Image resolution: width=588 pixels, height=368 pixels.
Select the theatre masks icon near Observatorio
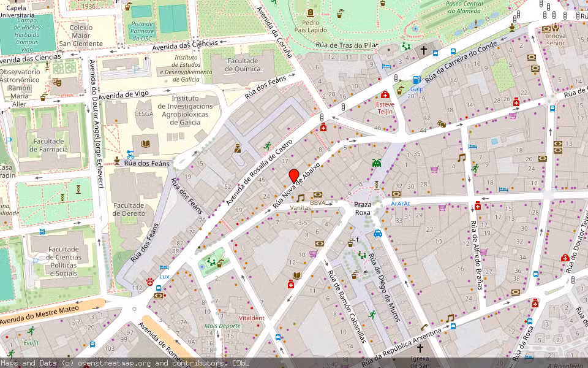pyautogui.click(x=56, y=82)
